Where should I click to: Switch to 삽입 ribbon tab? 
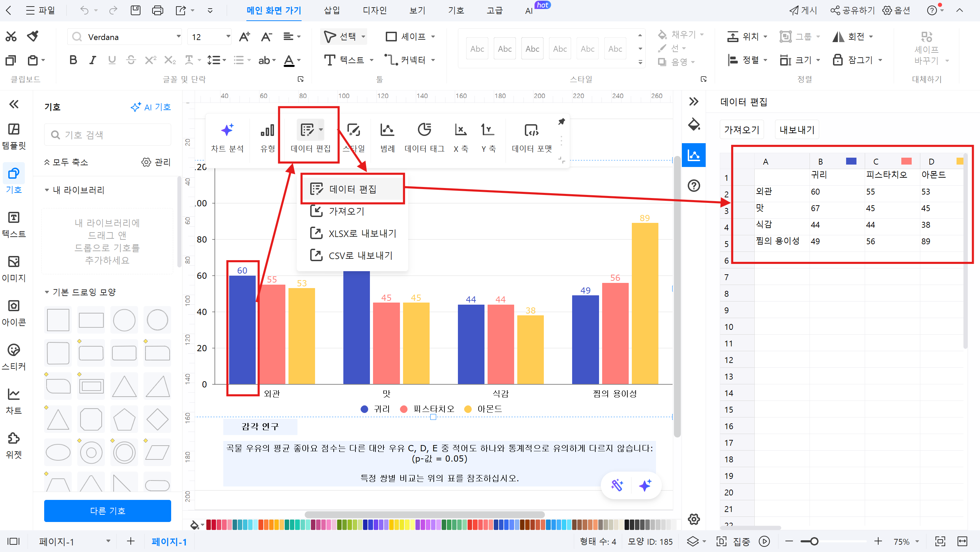(x=332, y=10)
